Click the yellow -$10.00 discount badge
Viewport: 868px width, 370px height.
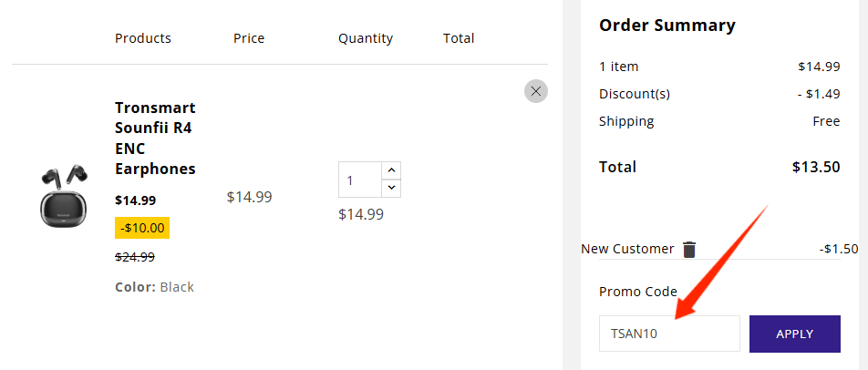[x=142, y=228]
